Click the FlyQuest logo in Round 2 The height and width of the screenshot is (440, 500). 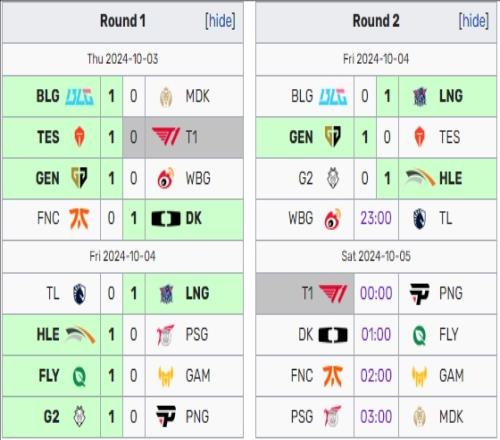[x=420, y=335]
